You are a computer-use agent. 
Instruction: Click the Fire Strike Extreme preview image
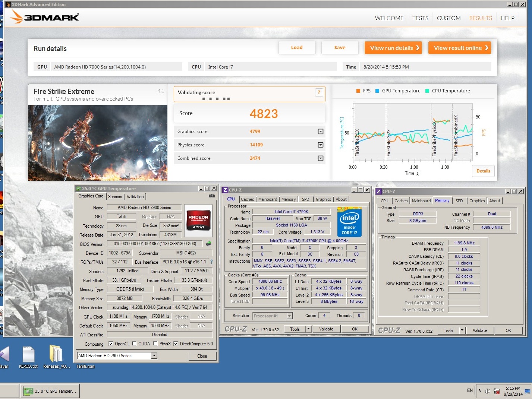pos(98,143)
